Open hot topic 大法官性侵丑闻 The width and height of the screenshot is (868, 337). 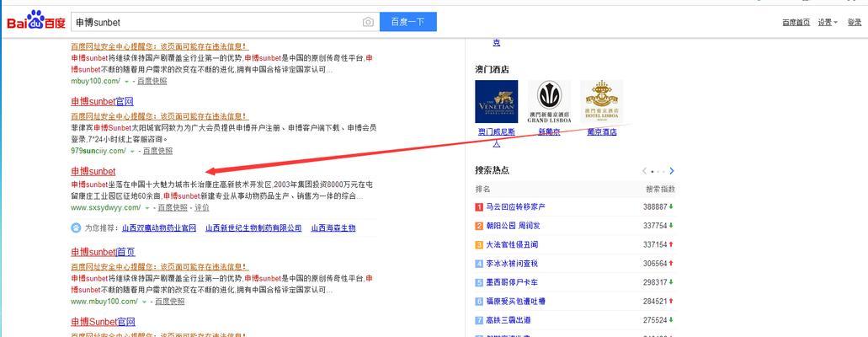point(512,244)
